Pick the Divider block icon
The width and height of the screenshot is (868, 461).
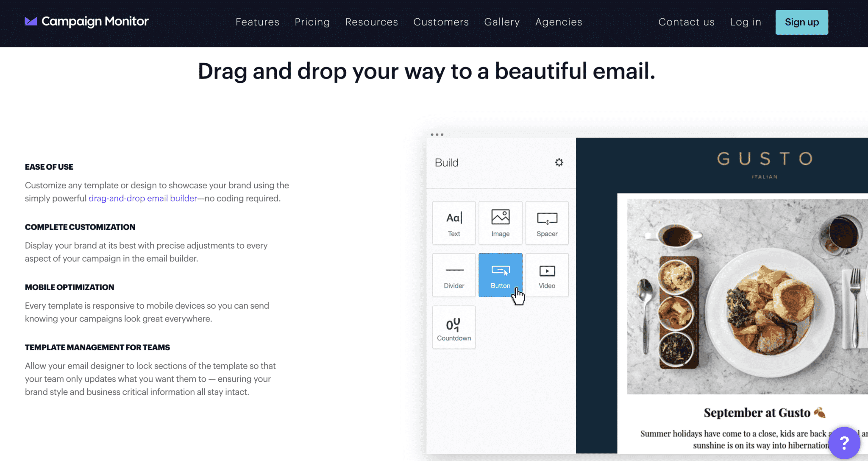click(x=454, y=275)
